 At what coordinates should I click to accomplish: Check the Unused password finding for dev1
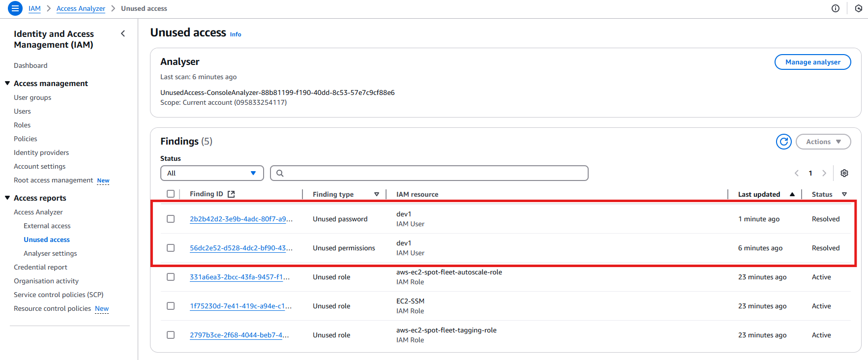point(171,219)
